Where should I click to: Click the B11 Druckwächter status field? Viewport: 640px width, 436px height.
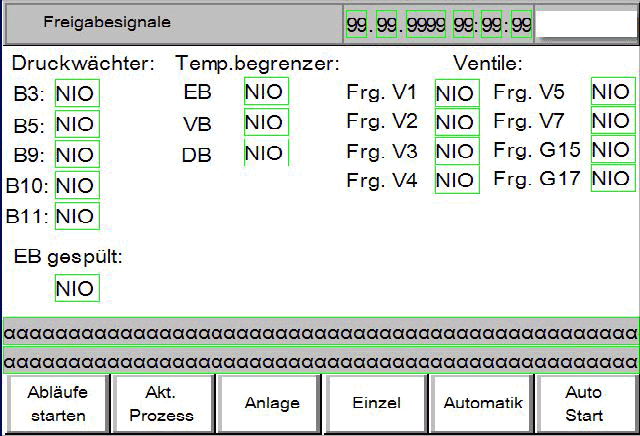tap(76, 215)
